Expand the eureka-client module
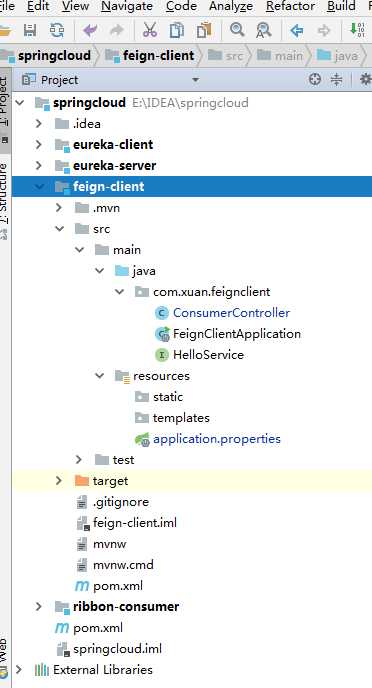The height and width of the screenshot is (688, 372). pos(39,144)
